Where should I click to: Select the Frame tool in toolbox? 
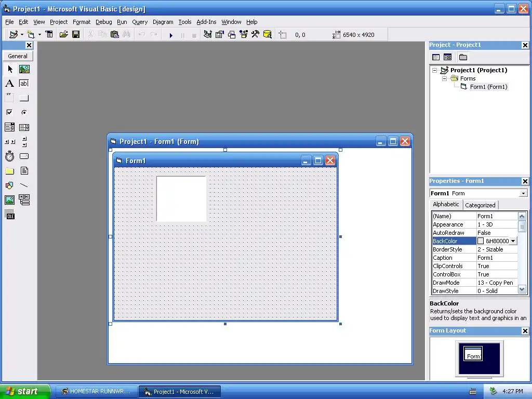point(10,98)
